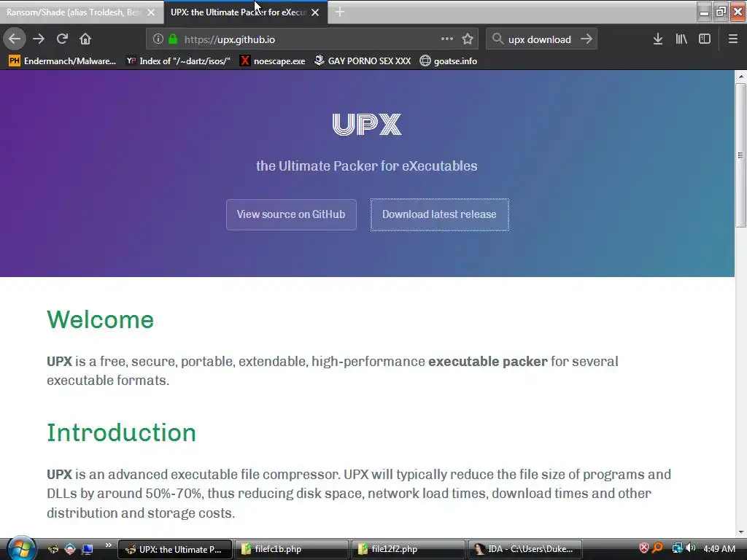Open the downloads panel

(658, 39)
